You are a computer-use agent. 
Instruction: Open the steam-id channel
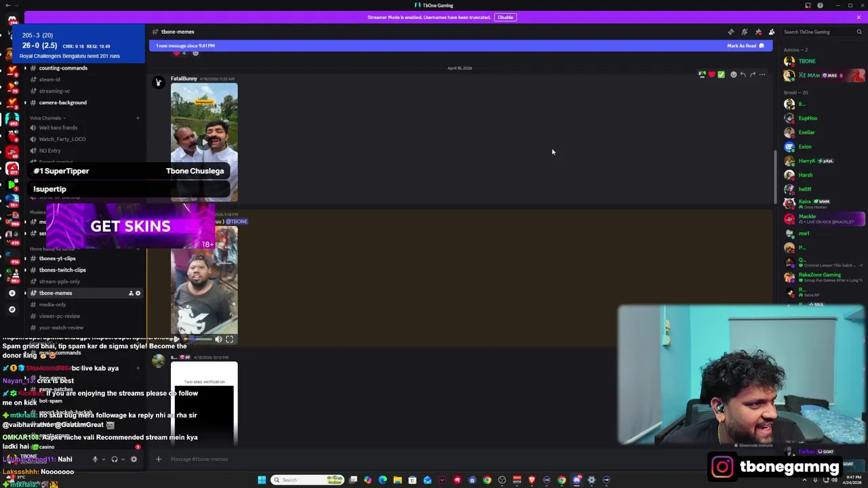[50, 79]
